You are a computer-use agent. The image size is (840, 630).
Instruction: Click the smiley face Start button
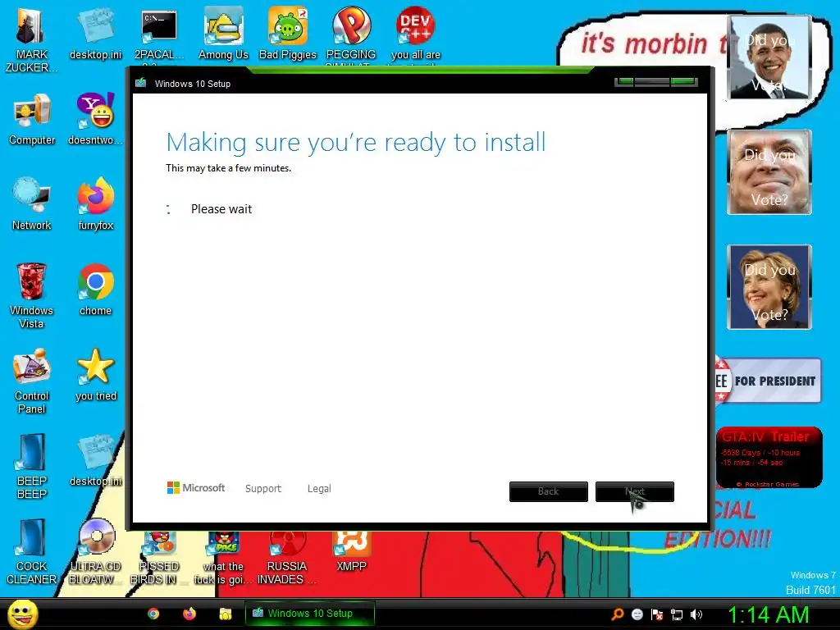(22, 614)
